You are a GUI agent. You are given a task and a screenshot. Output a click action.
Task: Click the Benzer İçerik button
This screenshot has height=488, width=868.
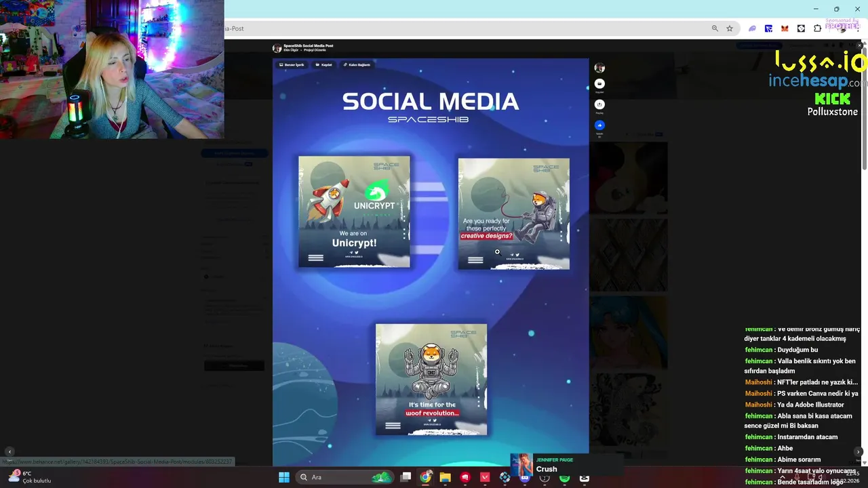292,64
